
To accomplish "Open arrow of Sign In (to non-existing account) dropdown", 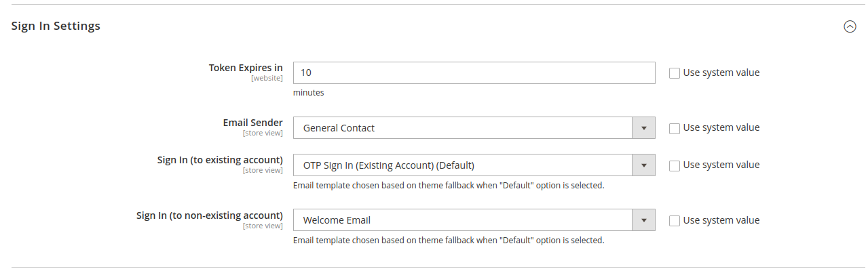I will coord(643,220).
